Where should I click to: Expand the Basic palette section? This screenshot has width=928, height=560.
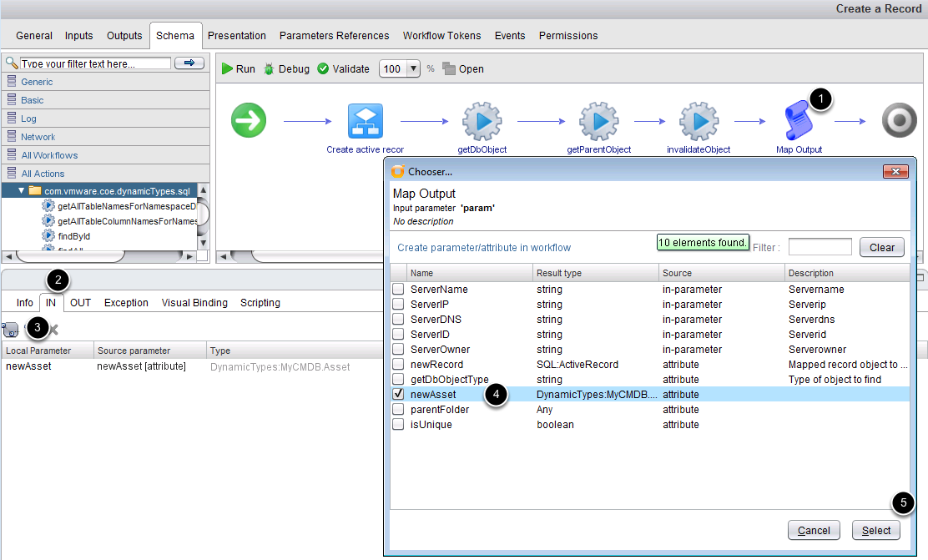click(x=106, y=100)
